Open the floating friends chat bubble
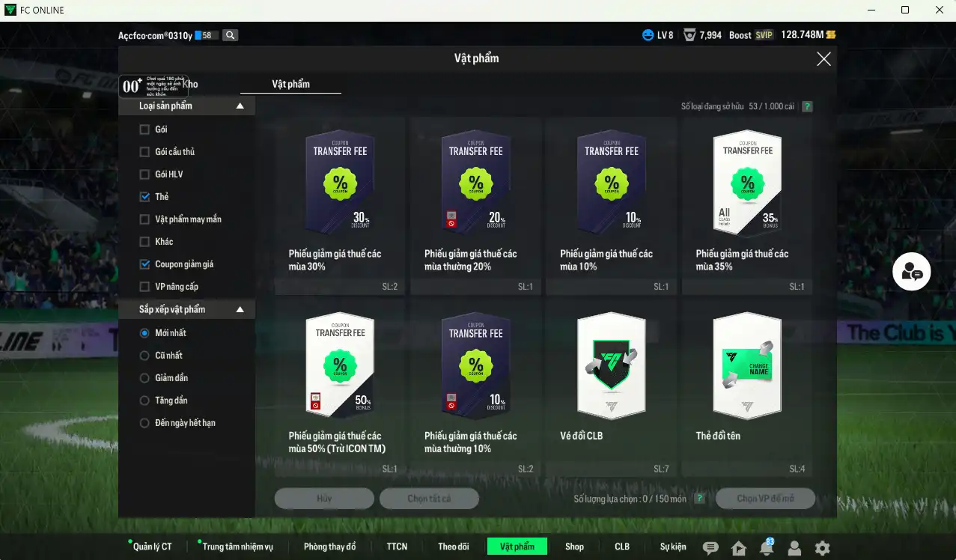The height and width of the screenshot is (560, 956). (912, 272)
